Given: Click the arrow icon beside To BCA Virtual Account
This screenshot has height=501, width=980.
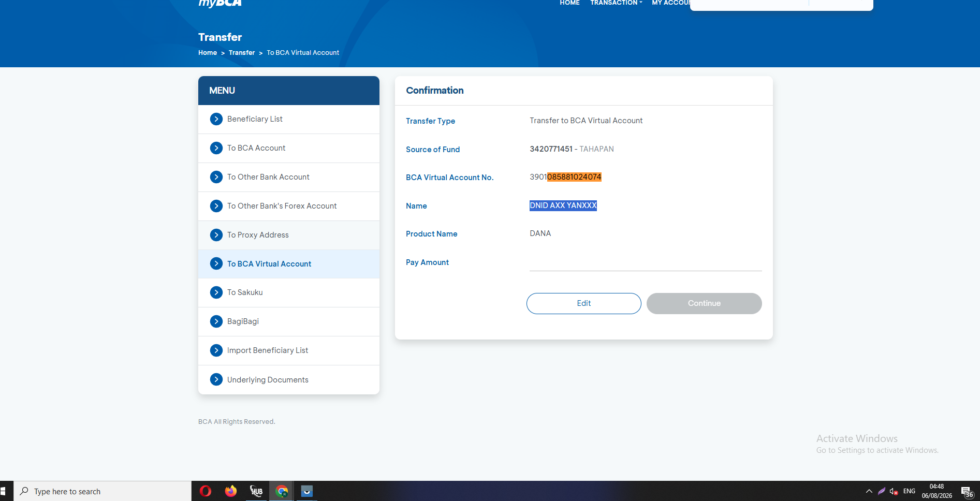Looking at the screenshot, I should point(216,263).
